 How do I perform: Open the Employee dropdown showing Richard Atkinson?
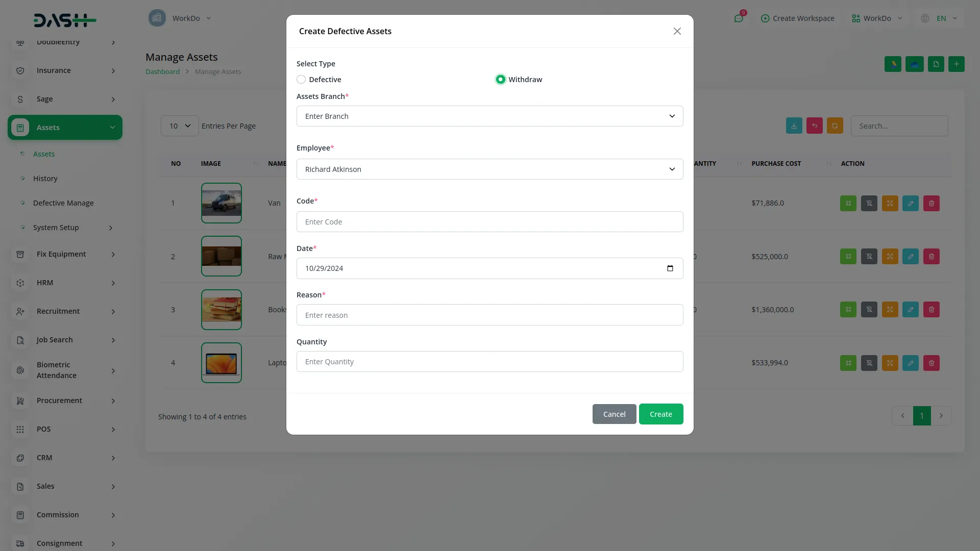(x=489, y=169)
